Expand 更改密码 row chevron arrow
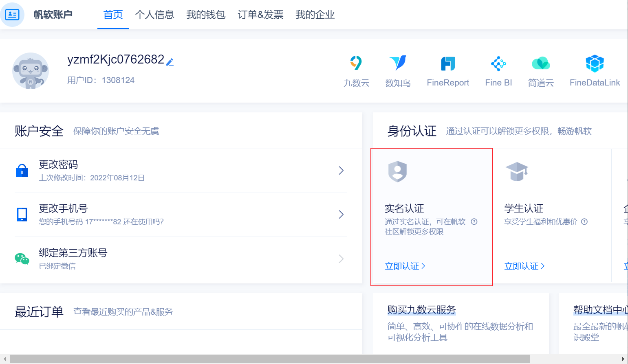 (342, 171)
